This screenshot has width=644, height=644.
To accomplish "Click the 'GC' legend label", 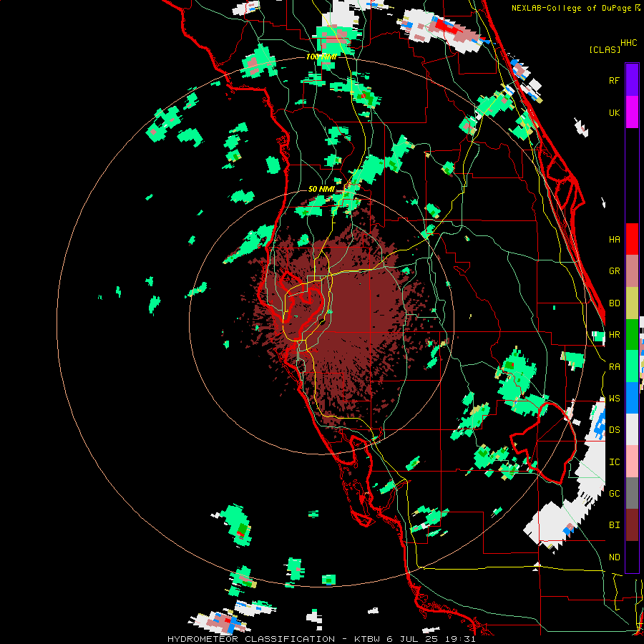I will pos(614,494).
